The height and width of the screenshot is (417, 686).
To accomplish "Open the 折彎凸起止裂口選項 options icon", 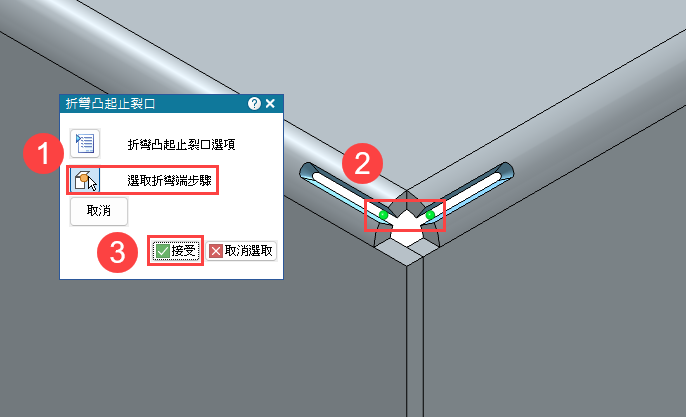I will (85, 143).
